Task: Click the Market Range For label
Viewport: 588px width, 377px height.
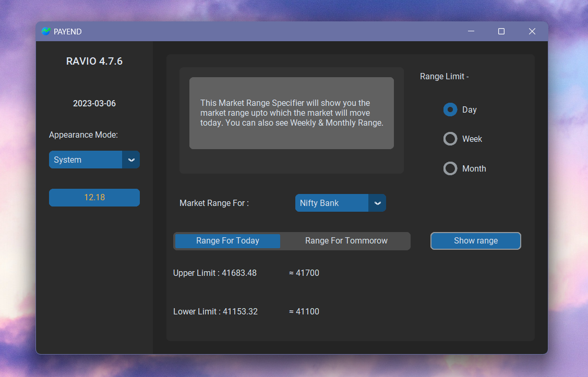Action: click(x=214, y=203)
